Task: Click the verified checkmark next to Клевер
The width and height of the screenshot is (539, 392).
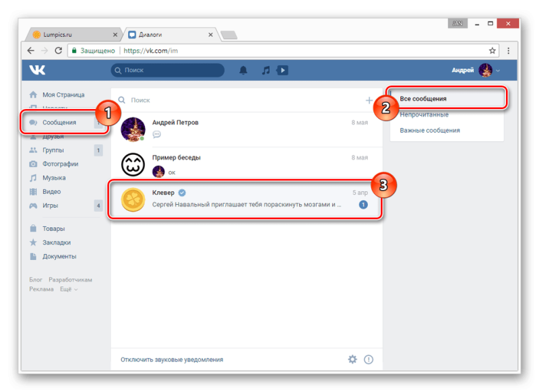Action: (182, 193)
